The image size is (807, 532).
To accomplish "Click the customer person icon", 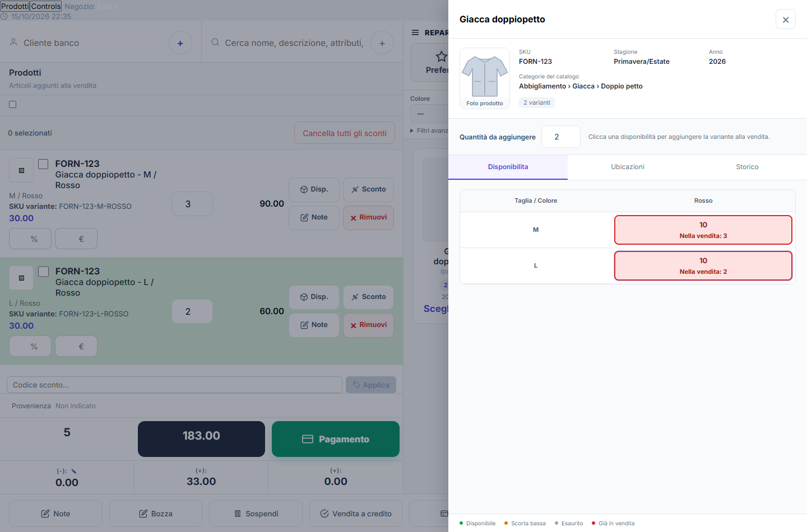I will [x=13, y=43].
